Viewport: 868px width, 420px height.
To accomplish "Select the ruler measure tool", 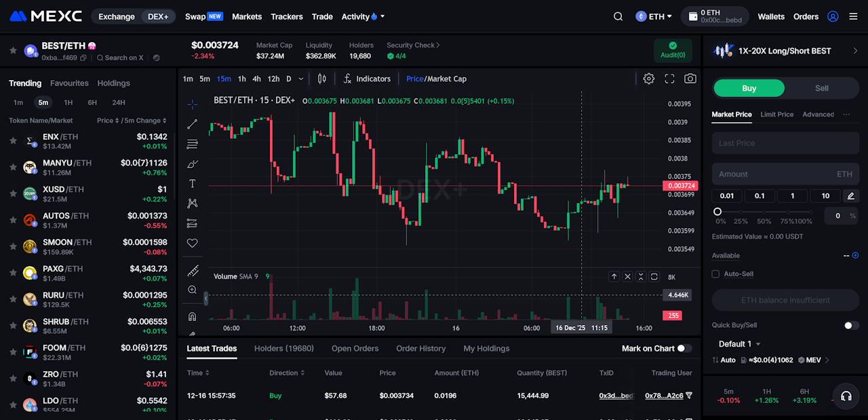I will click(x=192, y=271).
